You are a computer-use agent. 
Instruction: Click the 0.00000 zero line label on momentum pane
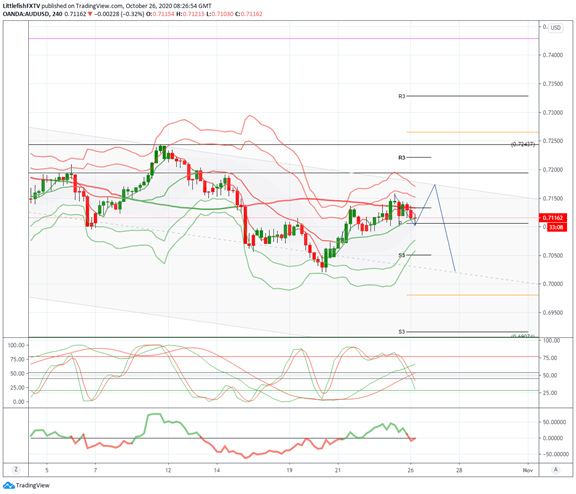[553, 438]
